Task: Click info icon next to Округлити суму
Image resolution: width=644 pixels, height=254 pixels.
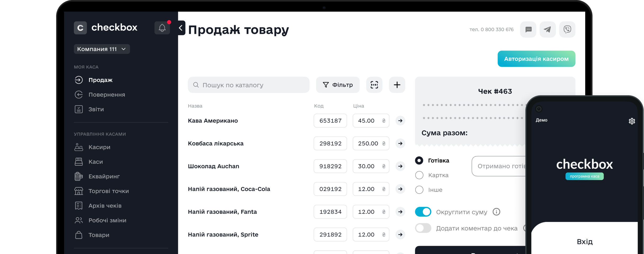Action: 496,212
